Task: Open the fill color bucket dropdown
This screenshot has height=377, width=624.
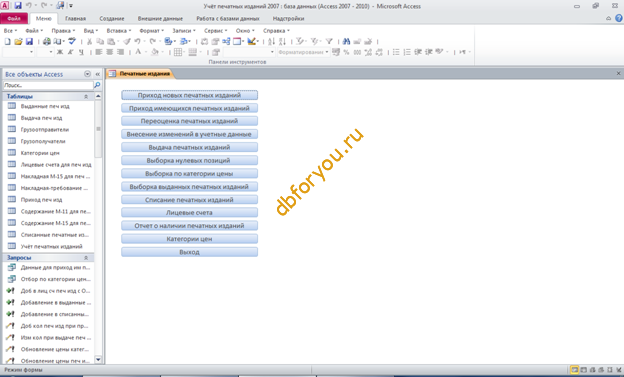Action: tap(163, 52)
